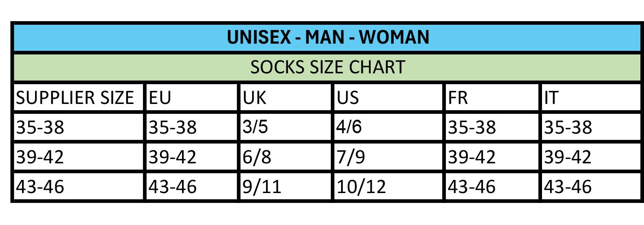
Task: Click the UNISEX - MAN - WOMAN header
Action: pos(328,38)
